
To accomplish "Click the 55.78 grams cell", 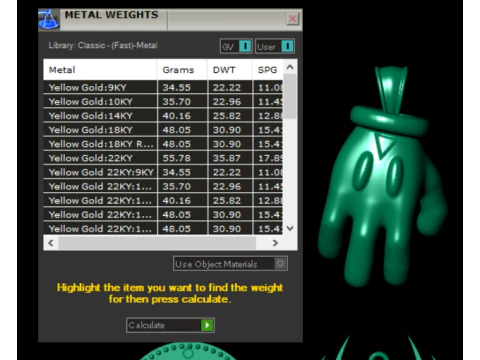I will pos(182,158).
